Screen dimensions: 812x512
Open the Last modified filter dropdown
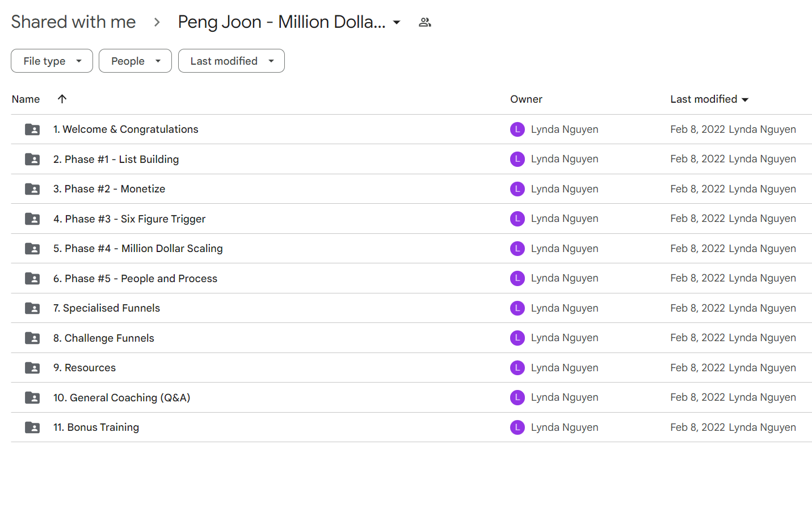(x=232, y=61)
